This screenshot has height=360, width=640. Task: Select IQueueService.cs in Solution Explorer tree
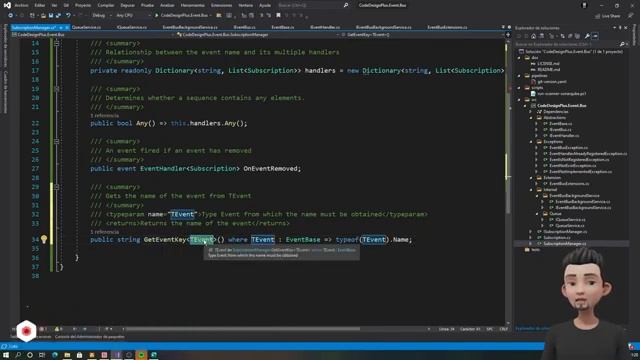point(571,220)
